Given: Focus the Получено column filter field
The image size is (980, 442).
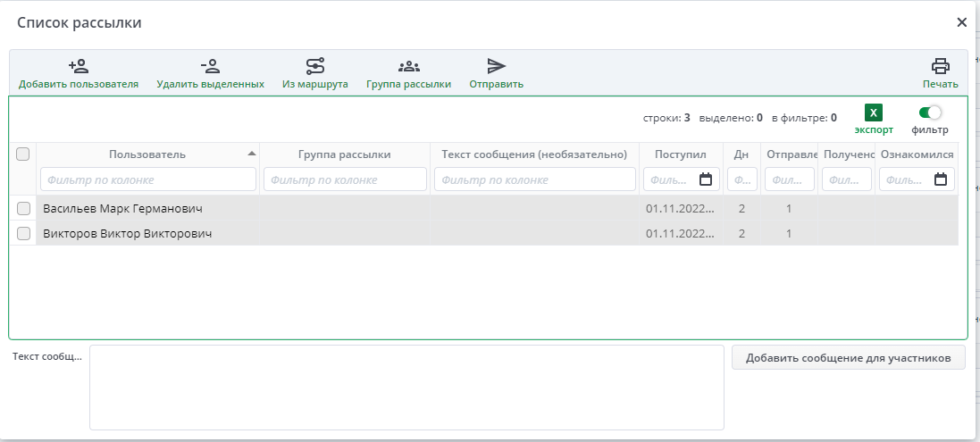Looking at the screenshot, I should tap(847, 179).
